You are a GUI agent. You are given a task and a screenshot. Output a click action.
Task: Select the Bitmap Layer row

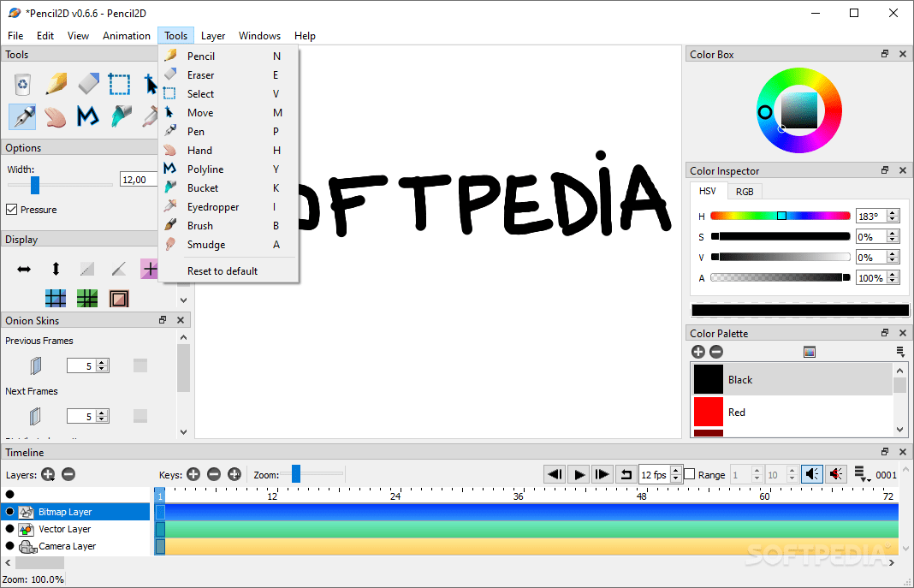pos(76,512)
